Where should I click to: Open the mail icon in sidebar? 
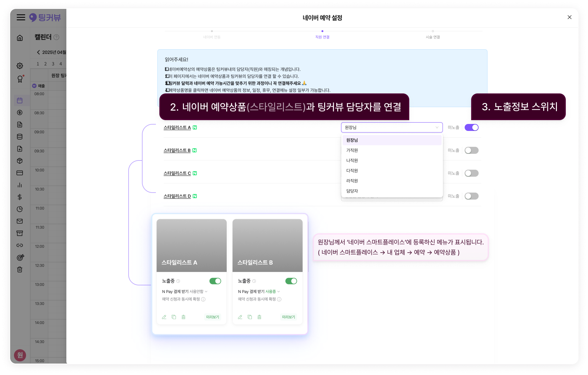click(x=20, y=221)
